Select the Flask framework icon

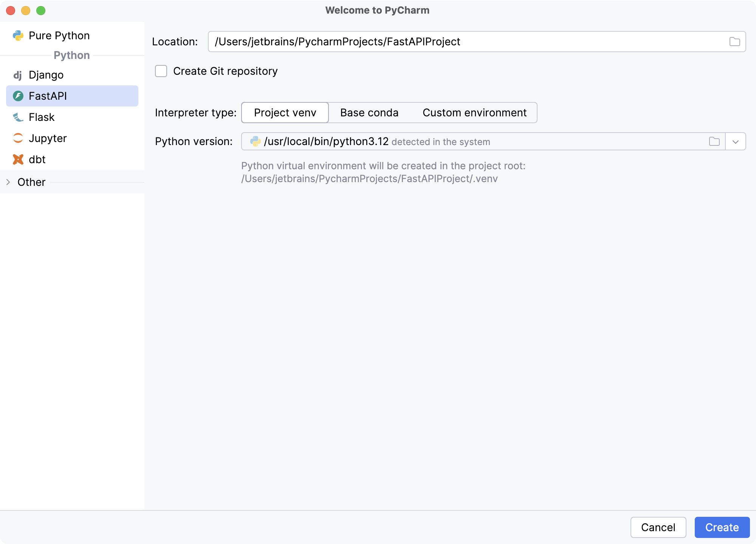[18, 117]
